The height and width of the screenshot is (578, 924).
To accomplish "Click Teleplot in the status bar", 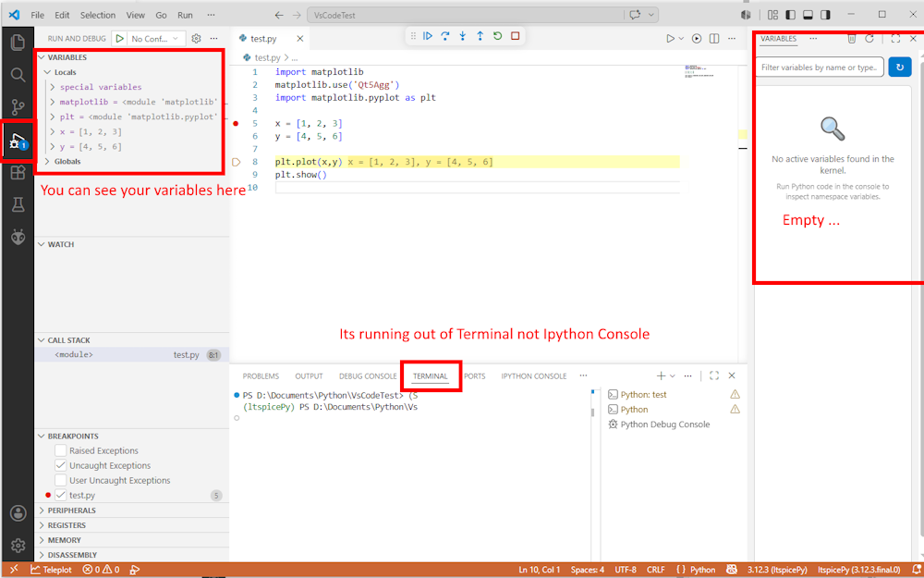I will point(51,570).
